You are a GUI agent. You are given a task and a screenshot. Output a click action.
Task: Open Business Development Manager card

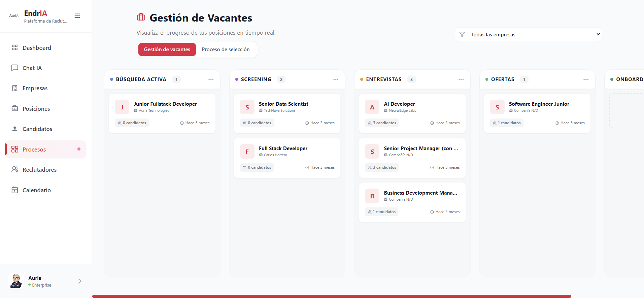pyautogui.click(x=412, y=202)
